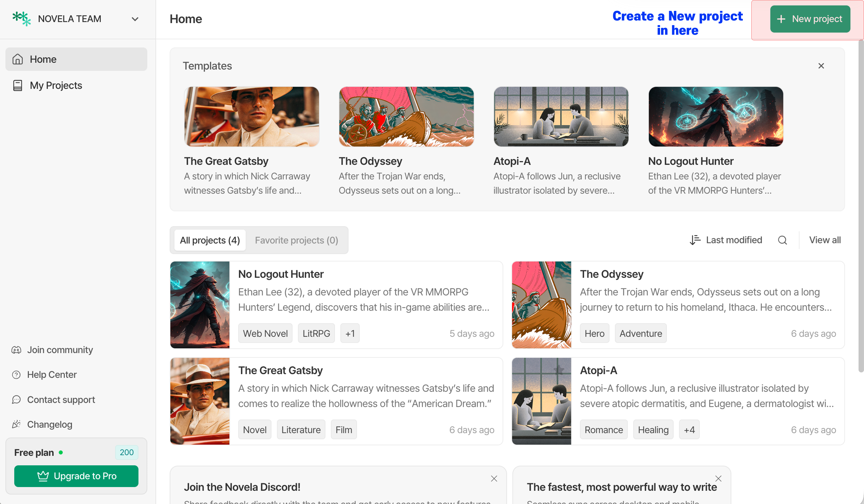Click the Literature tag
This screenshot has height=504, width=864.
[x=301, y=430]
